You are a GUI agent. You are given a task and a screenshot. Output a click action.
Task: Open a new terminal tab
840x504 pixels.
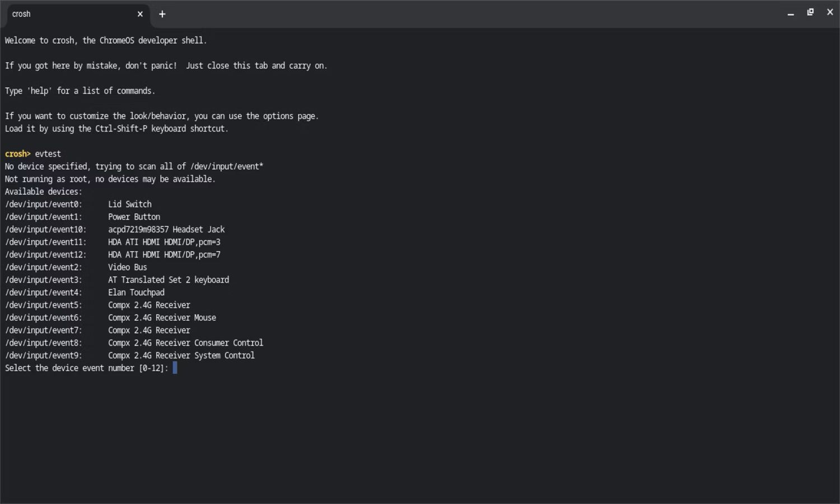tap(162, 14)
